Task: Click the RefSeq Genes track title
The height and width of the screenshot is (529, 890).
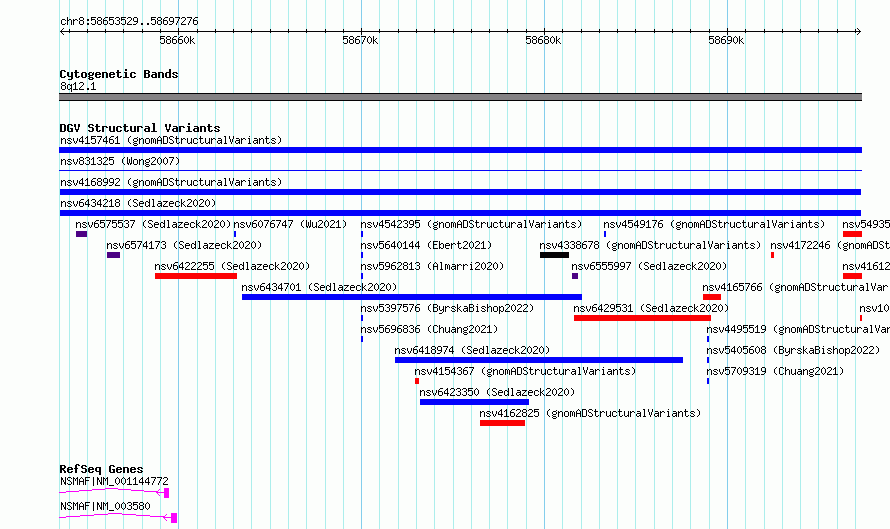Action: 101,469
